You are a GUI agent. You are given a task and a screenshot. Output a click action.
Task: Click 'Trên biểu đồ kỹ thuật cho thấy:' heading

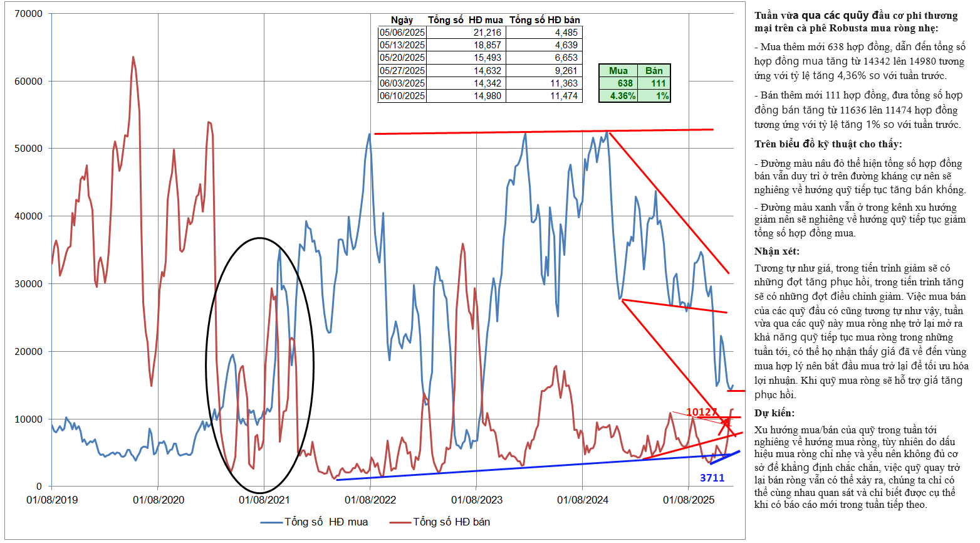coord(828,144)
